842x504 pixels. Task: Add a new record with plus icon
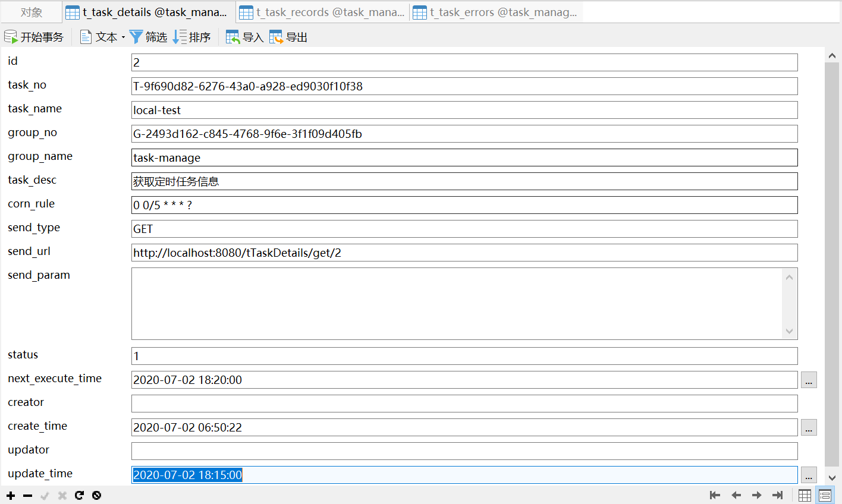click(x=11, y=495)
